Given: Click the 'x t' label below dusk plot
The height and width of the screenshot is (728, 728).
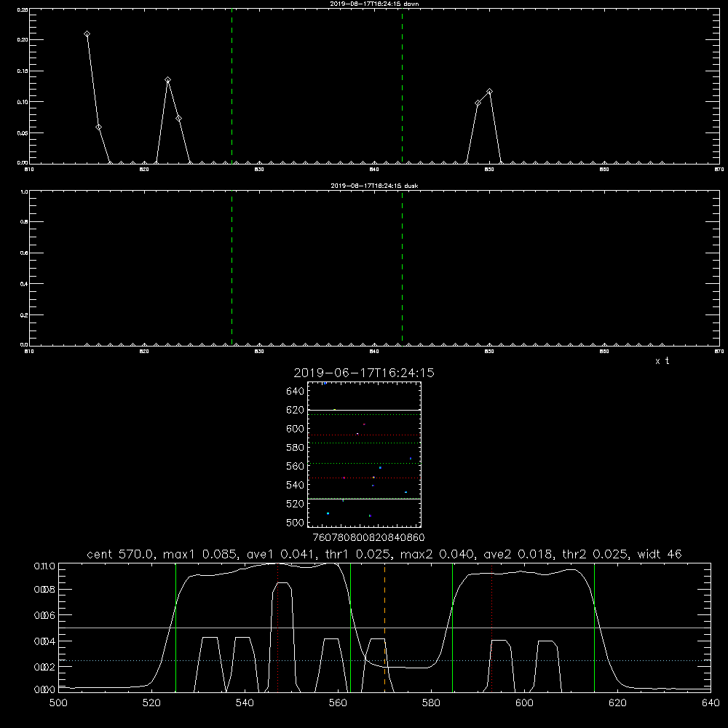Looking at the screenshot, I should (x=662, y=361).
